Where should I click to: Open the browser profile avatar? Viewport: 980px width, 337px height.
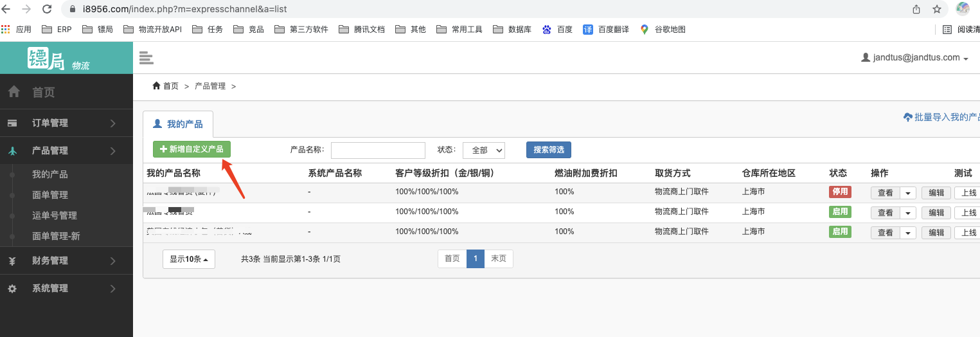click(x=963, y=9)
